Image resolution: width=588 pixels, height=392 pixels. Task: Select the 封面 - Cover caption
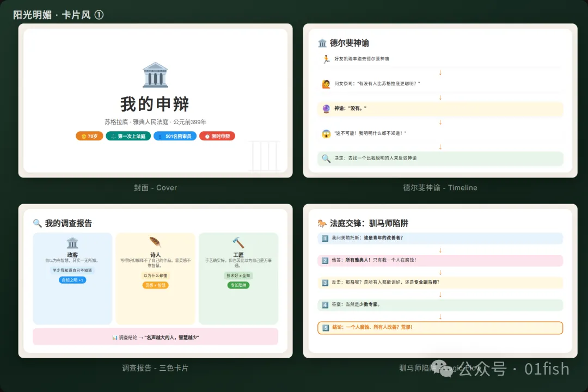click(x=155, y=188)
